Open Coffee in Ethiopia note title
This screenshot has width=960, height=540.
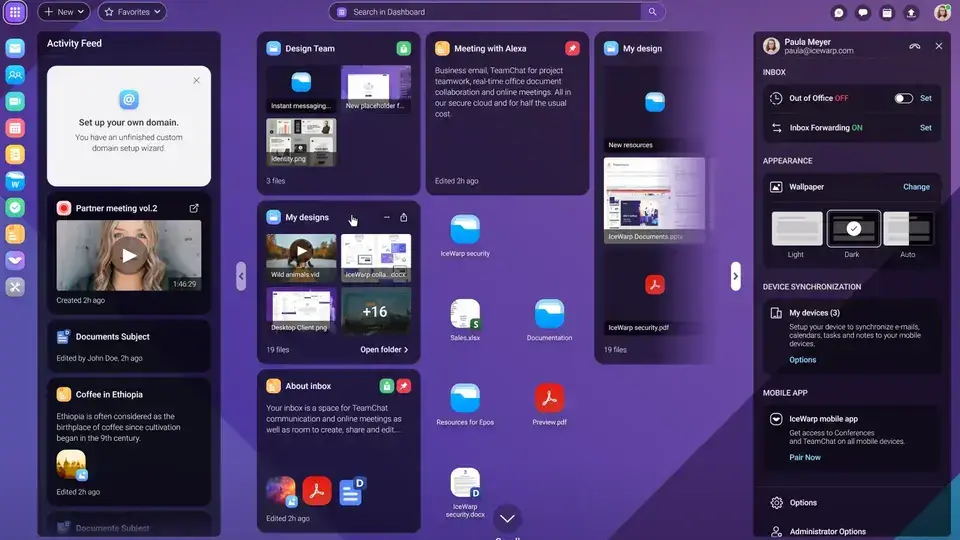(x=109, y=394)
